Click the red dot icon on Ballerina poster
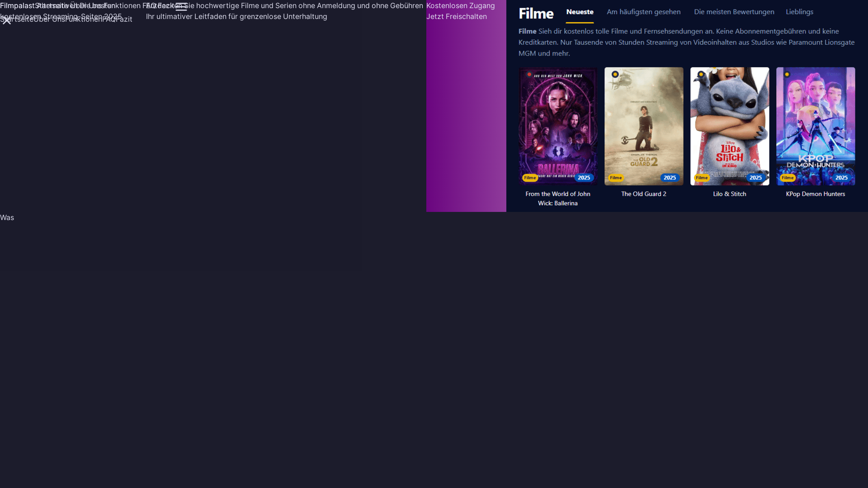 529,75
